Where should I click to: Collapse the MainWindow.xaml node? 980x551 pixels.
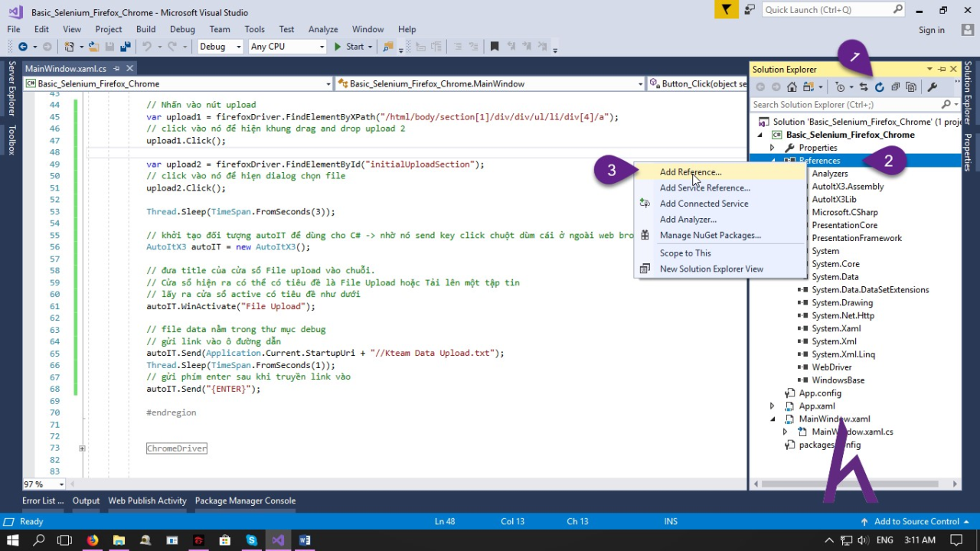tap(772, 419)
